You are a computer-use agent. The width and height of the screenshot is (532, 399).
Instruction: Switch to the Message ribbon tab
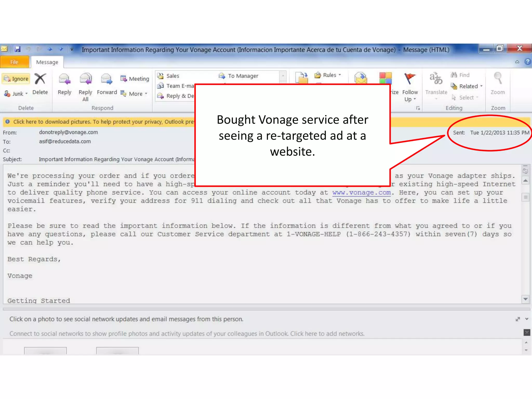coord(47,62)
